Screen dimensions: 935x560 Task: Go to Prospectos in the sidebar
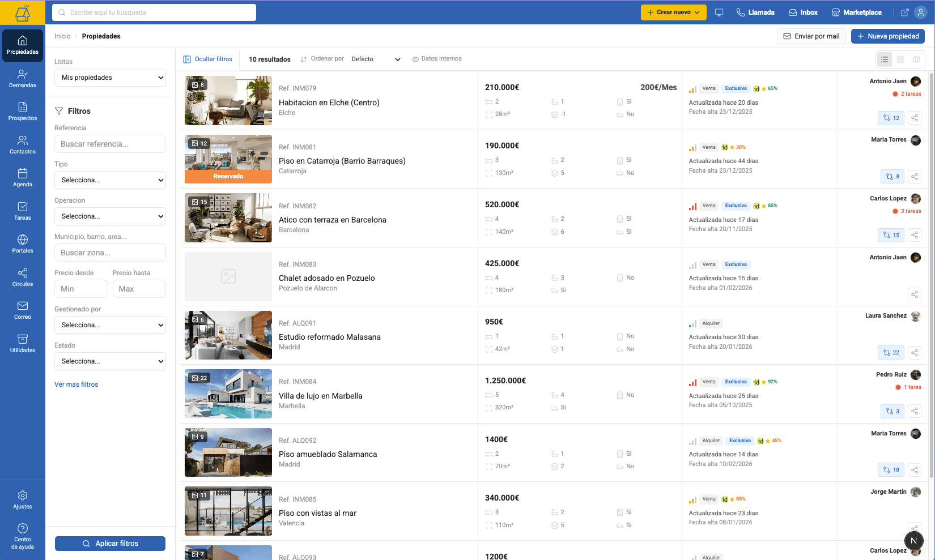(23, 112)
